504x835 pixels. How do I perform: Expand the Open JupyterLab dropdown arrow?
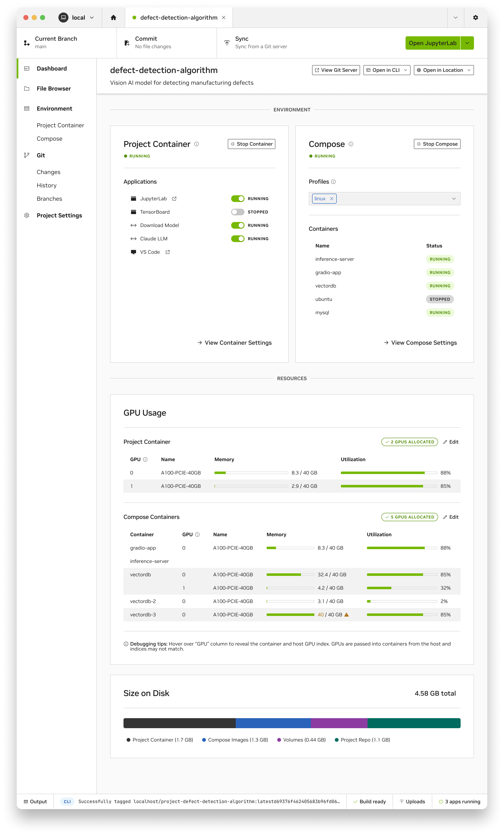pyautogui.click(x=467, y=43)
